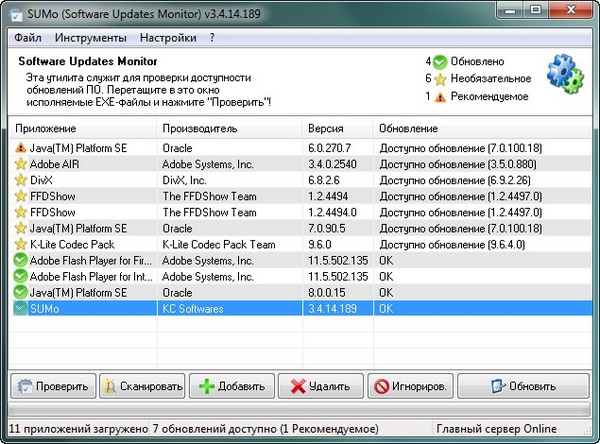Open the ? help menu
Image resolution: width=600 pixels, height=444 pixels.
pos(212,38)
